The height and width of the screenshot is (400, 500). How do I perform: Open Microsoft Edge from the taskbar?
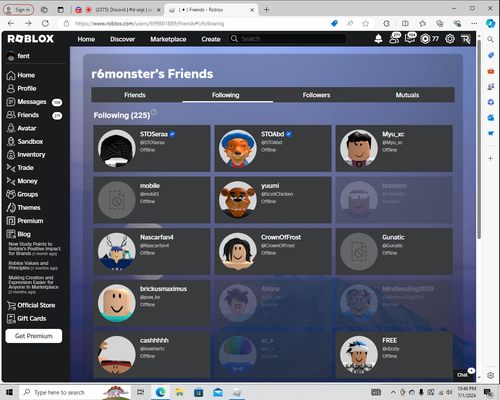(160, 392)
